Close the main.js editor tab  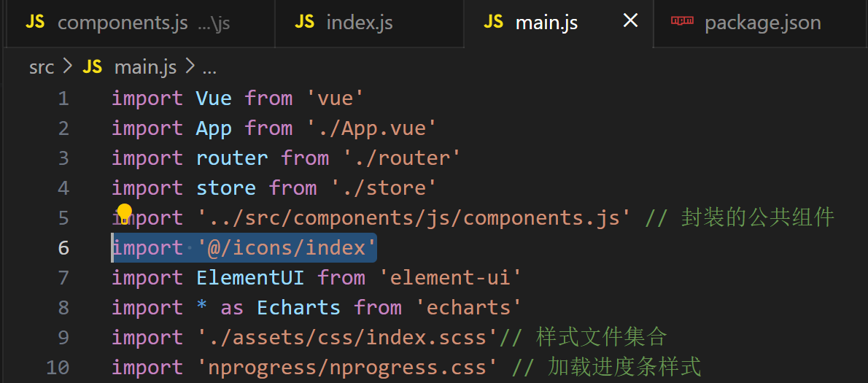(x=630, y=21)
